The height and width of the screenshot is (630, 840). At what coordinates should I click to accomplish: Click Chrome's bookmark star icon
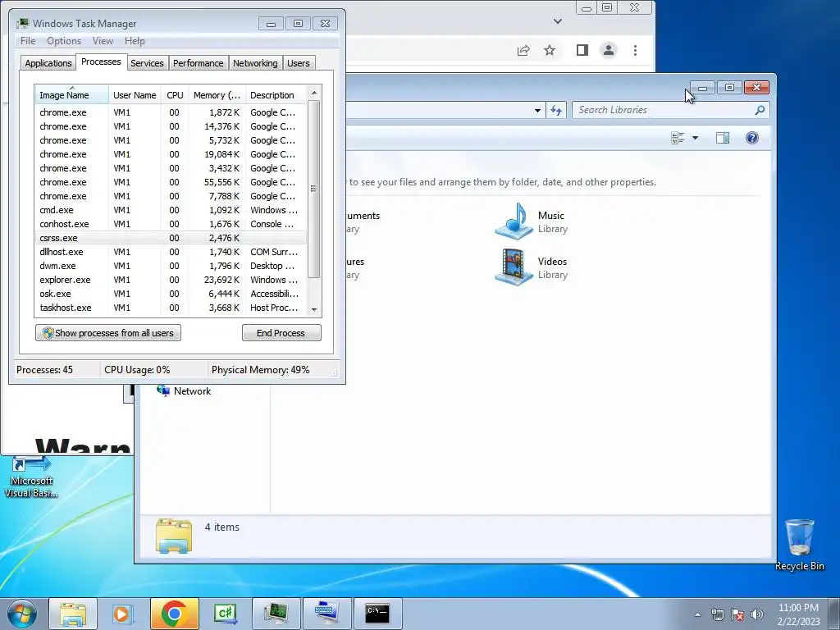coord(550,50)
